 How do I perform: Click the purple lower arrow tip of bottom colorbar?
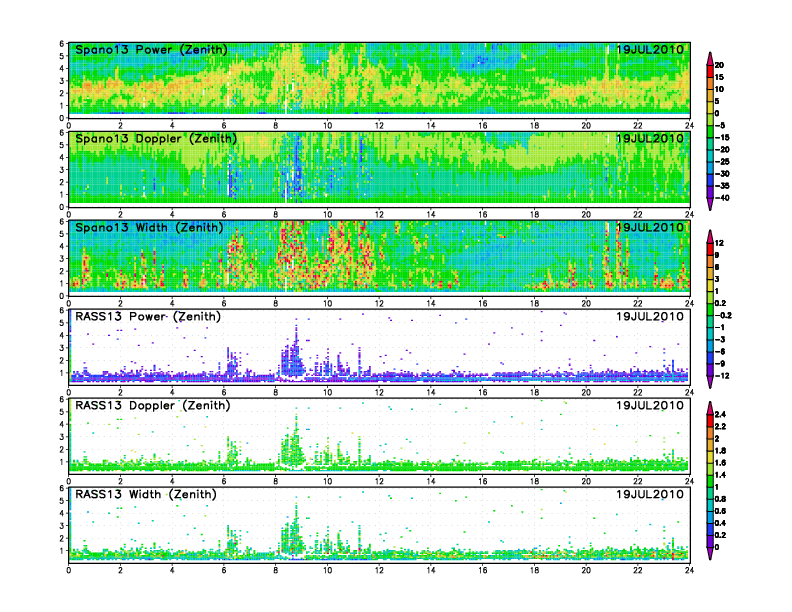(x=710, y=553)
